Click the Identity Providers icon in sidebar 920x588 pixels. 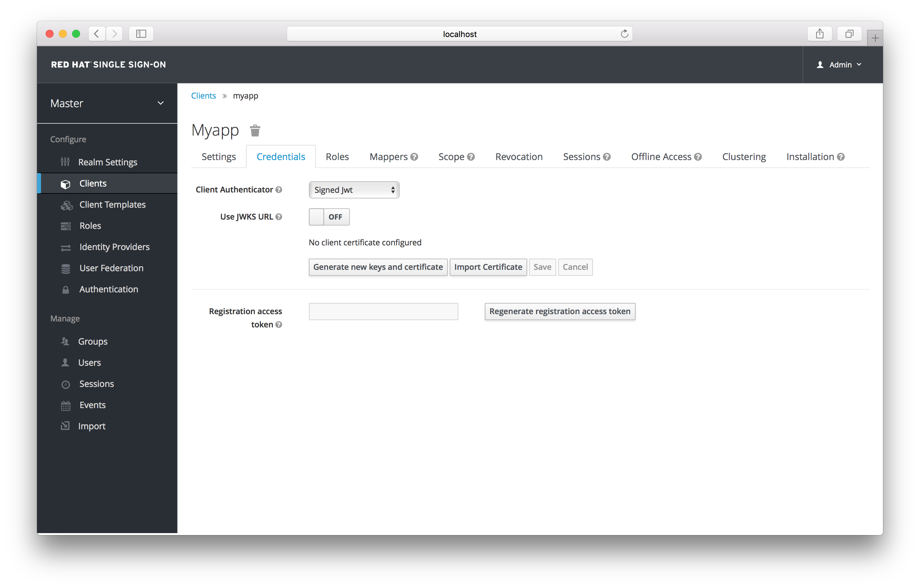[x=66, y=246]
